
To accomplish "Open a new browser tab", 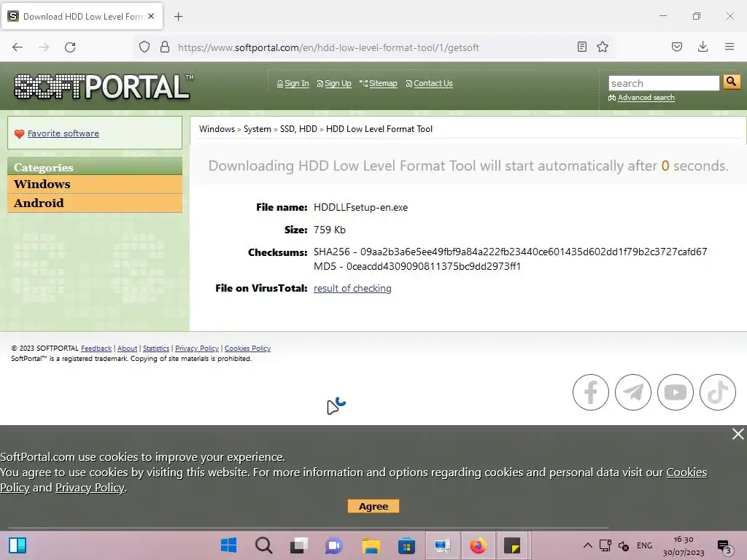I will click(x=178, y=17).
